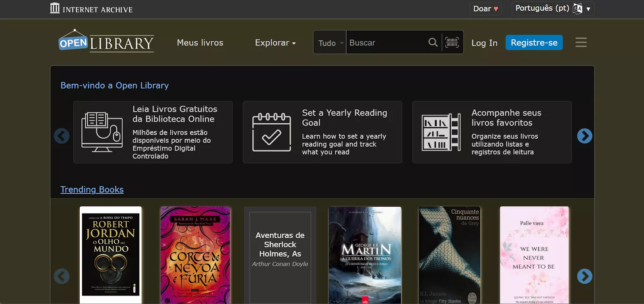Click the calendar checkmark icon
Image resolution: width=644 pixels, height=304 pixels.
pos(272,132)
